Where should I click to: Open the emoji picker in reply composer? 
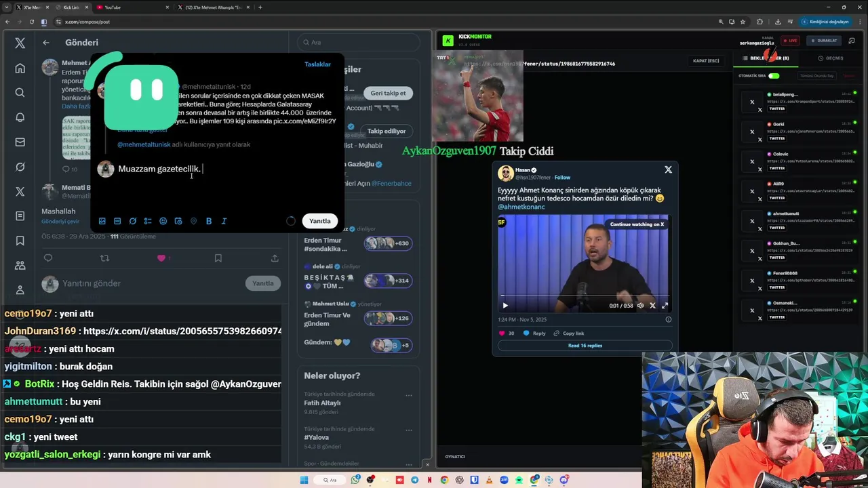pyautogui.click(x=163, y=221)
